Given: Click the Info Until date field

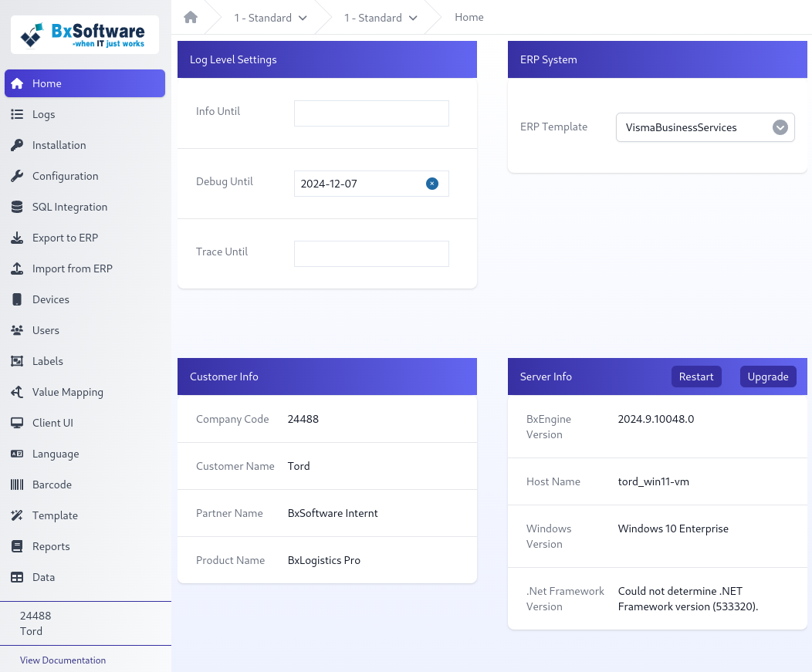Looking at the screenshot, I should point(371,113).
